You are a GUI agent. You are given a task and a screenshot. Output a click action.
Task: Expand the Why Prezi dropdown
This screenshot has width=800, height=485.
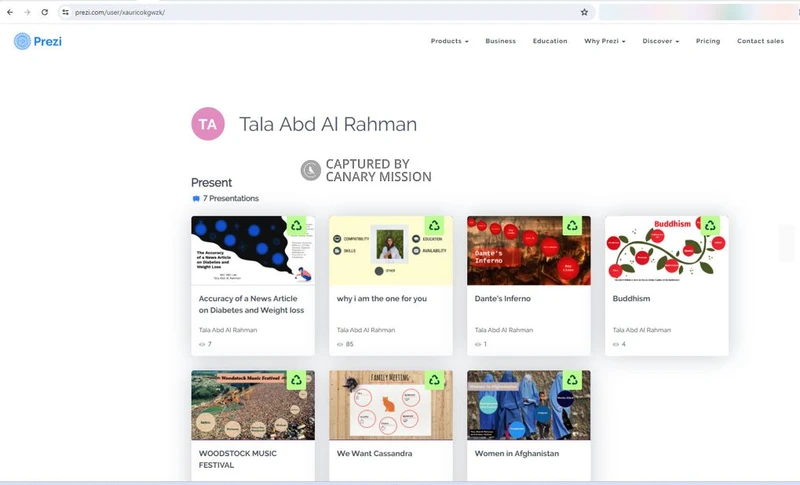[x=605, y=41]
